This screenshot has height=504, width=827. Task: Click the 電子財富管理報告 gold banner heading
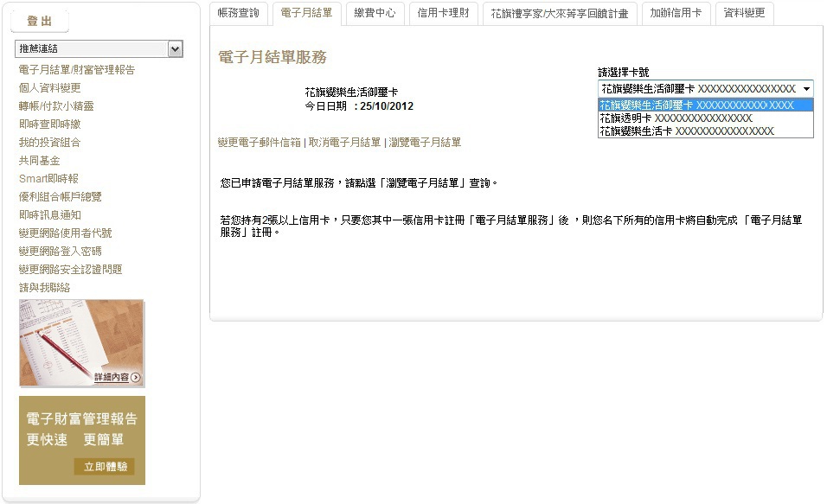click(x=82, y=418)
